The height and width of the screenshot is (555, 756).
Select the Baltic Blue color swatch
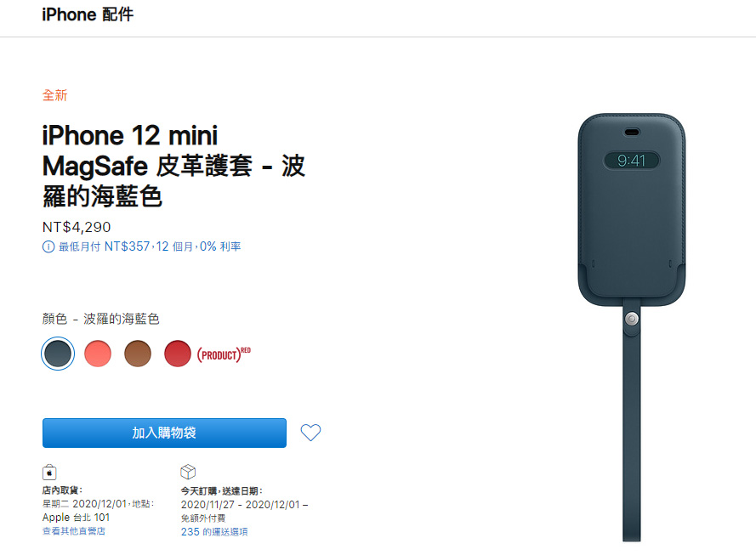coord(58,353)
